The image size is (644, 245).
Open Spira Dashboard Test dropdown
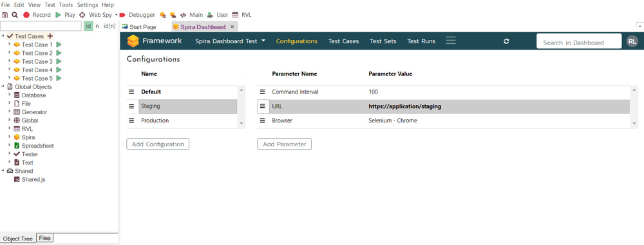click(231, 41)
